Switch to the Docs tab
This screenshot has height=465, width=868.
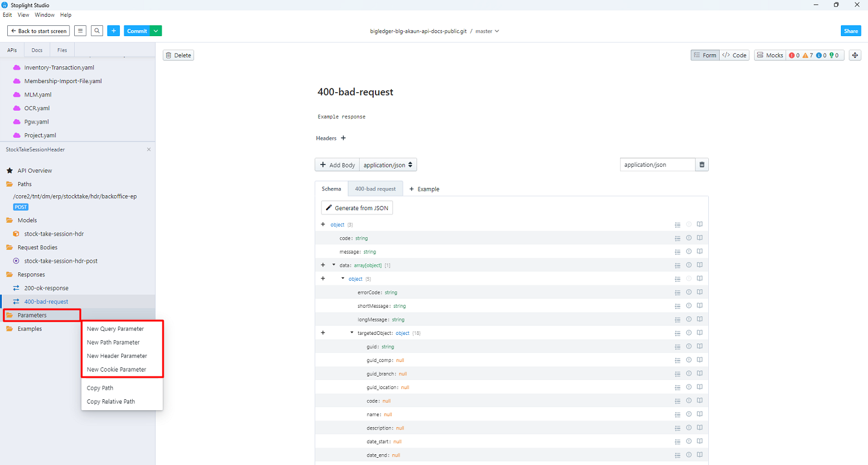pos(37,50)
